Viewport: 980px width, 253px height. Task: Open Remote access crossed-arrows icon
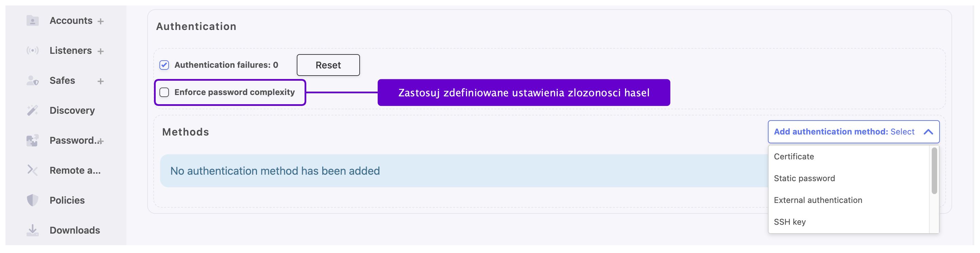click(33, 170)
